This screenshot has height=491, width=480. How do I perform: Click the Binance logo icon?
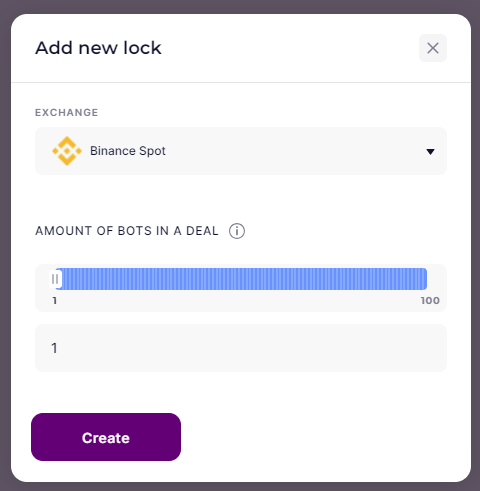[x=67, y=151]
